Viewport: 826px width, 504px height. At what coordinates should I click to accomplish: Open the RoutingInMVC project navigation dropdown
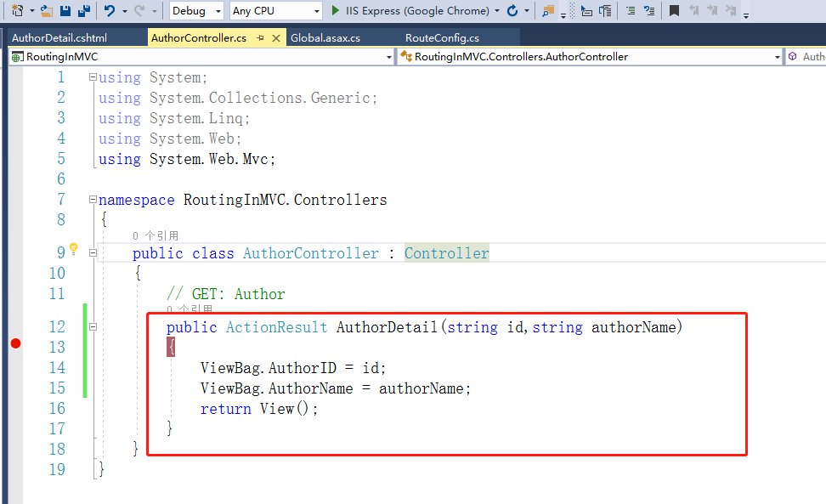pyautogui.click(x=201, y=57)
